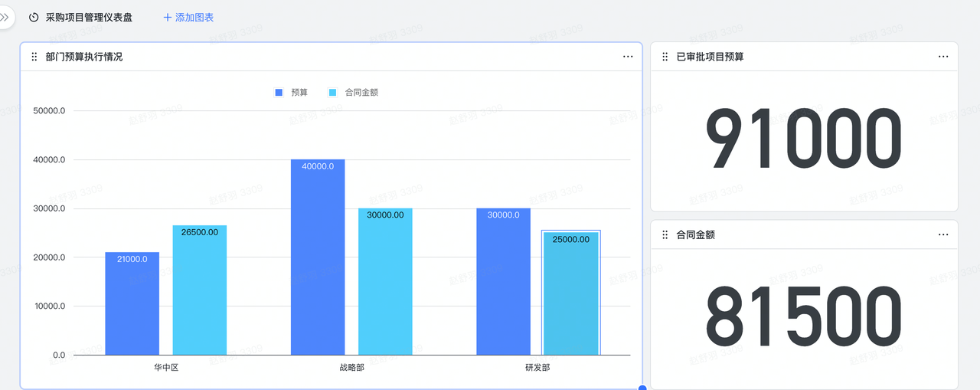Click the highlighted 研发部 bar showing 25000.00

coord(570,293)
